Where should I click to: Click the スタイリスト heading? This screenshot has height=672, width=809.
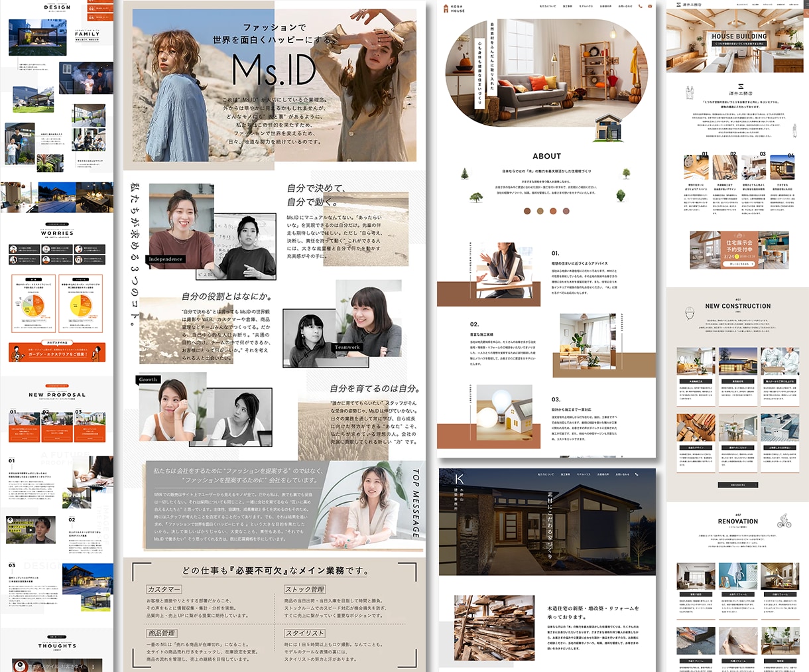[x=304, y=634]
